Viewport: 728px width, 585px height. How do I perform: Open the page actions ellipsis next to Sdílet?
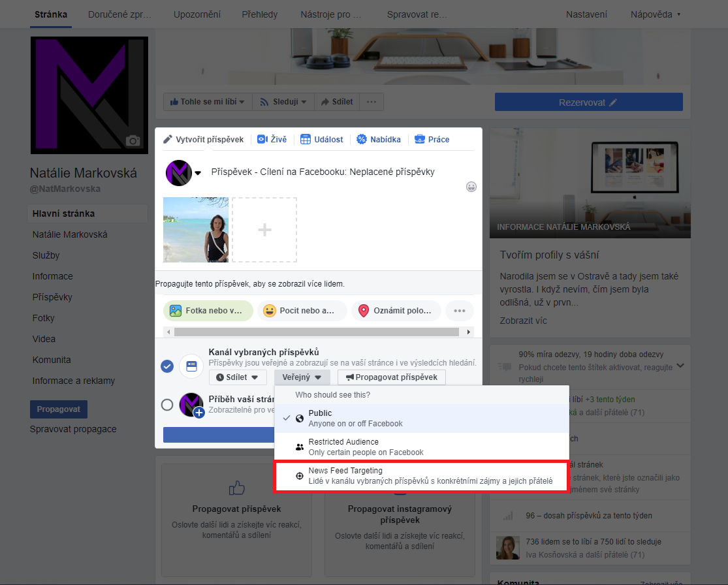coord(372,102)
